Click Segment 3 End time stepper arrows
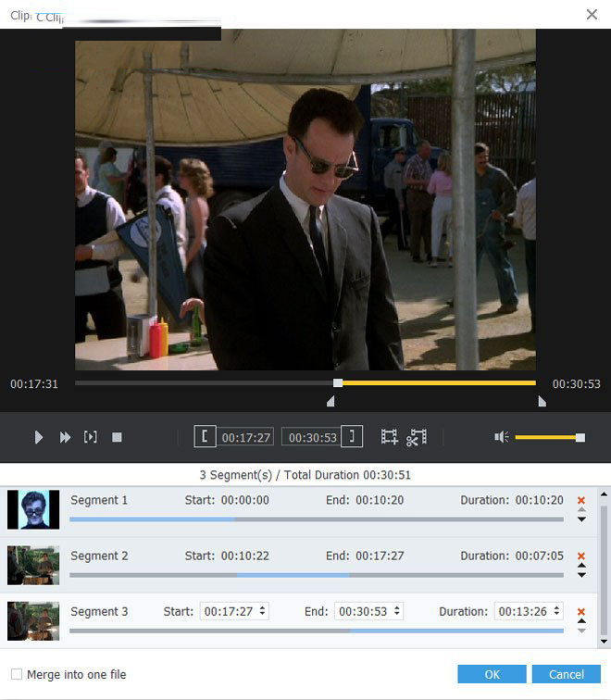This screenshot has height=700, width=611. 397,611
